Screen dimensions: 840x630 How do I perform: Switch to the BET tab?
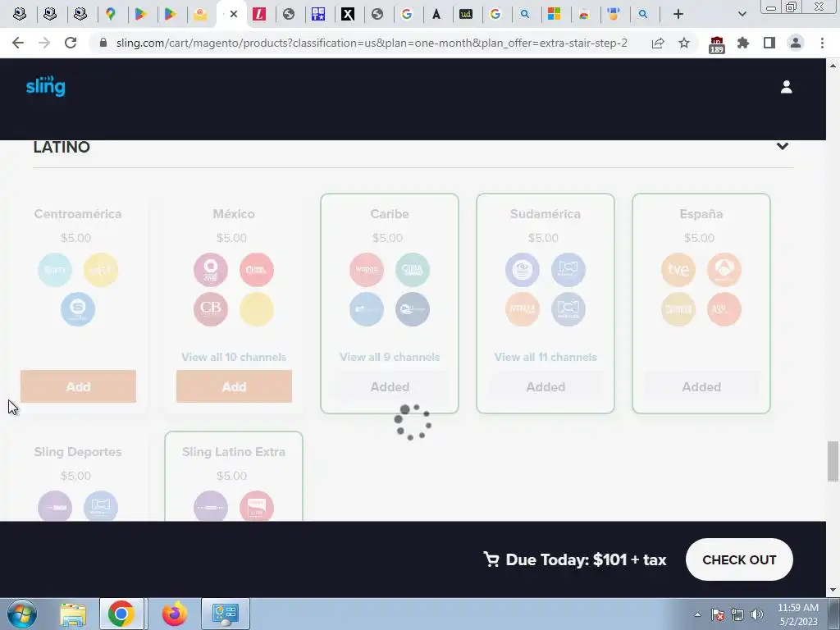click(318, 15)
